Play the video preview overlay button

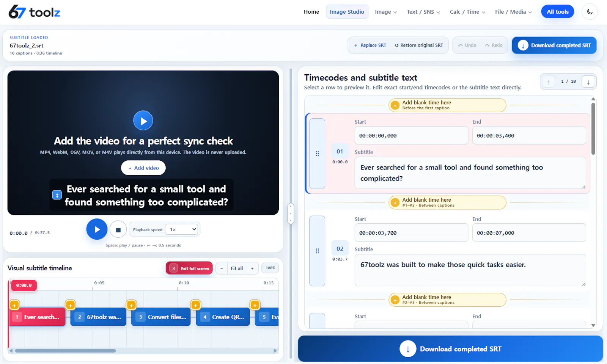point(143,121)
